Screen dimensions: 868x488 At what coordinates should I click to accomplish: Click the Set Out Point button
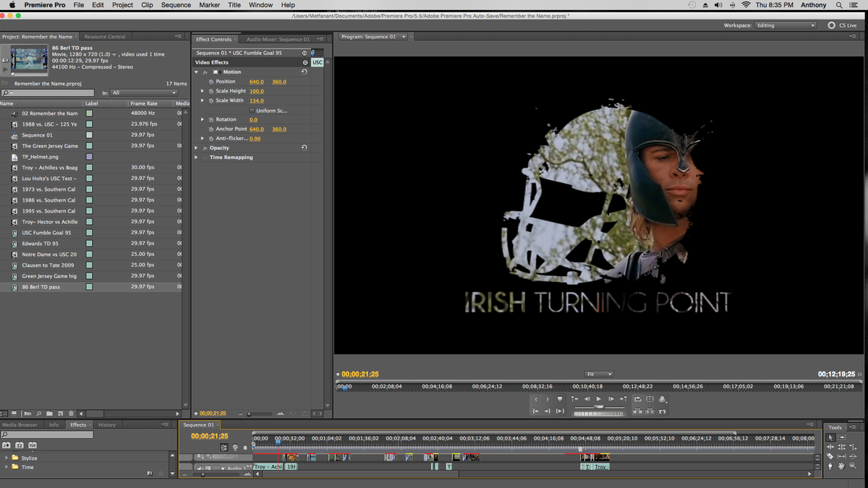click(548, 399)
